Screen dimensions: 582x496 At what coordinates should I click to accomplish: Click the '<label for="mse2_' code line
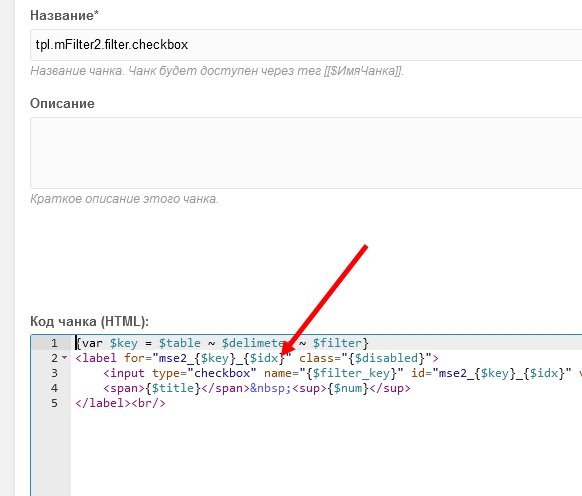(x=256, y=358)
